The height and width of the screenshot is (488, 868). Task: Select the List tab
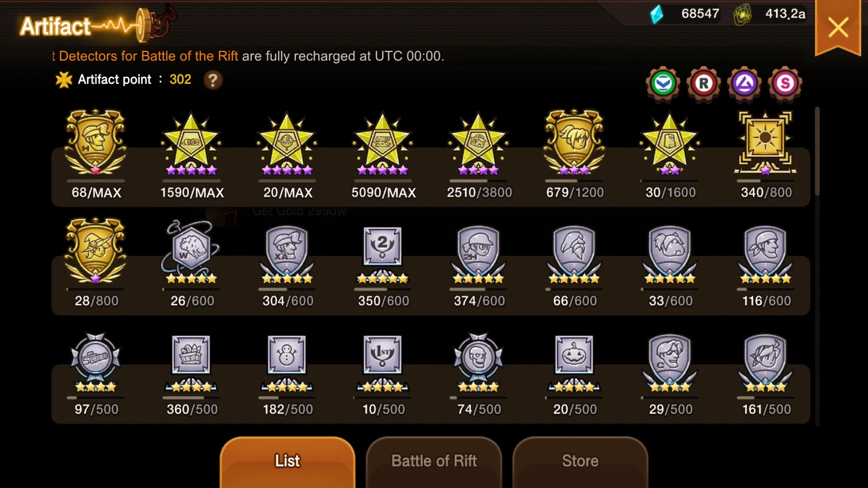coord(287,462)
